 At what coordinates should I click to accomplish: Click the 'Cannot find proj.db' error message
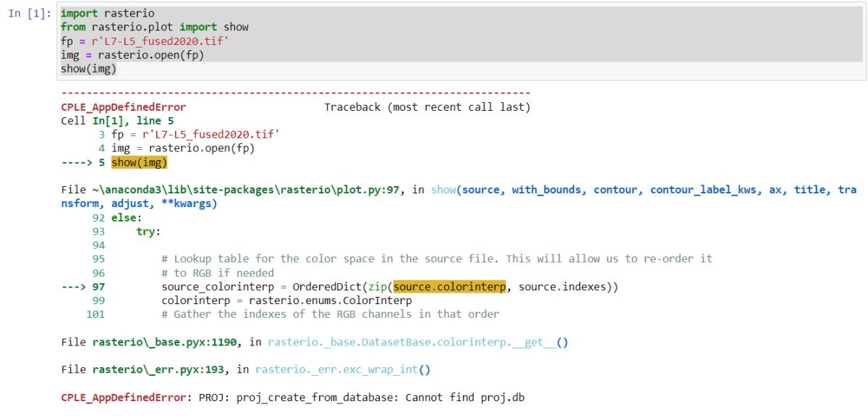pos(465,398)
